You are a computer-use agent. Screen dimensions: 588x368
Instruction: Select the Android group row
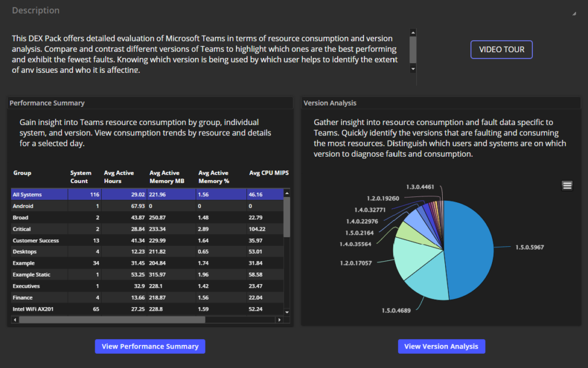tap(148, 206)
